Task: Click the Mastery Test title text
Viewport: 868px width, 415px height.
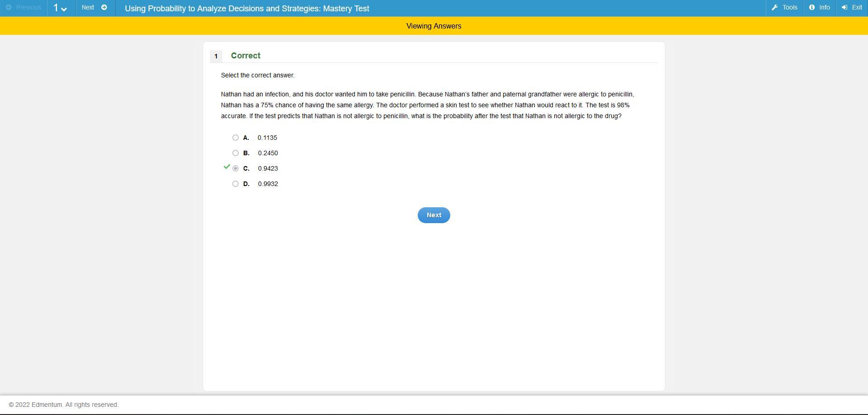Action: (x=247, y=9)
